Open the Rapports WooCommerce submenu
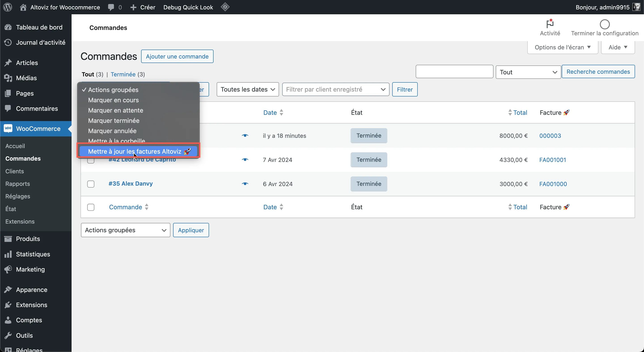 17,184
